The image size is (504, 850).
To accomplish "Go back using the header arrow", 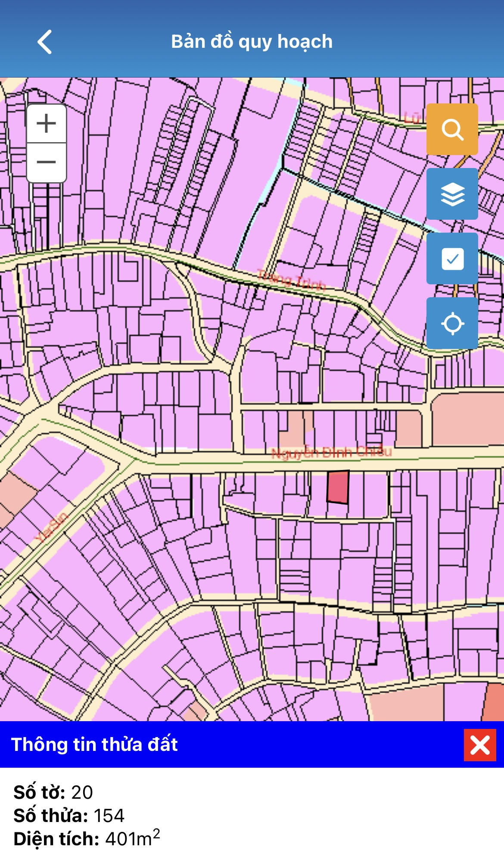I will click(x=45, y=42).
